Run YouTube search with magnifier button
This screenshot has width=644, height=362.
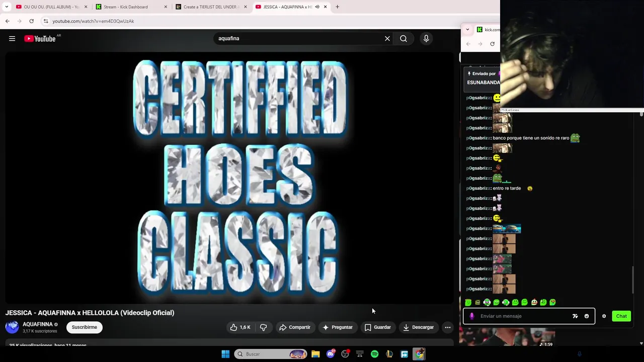click(404, 39)
